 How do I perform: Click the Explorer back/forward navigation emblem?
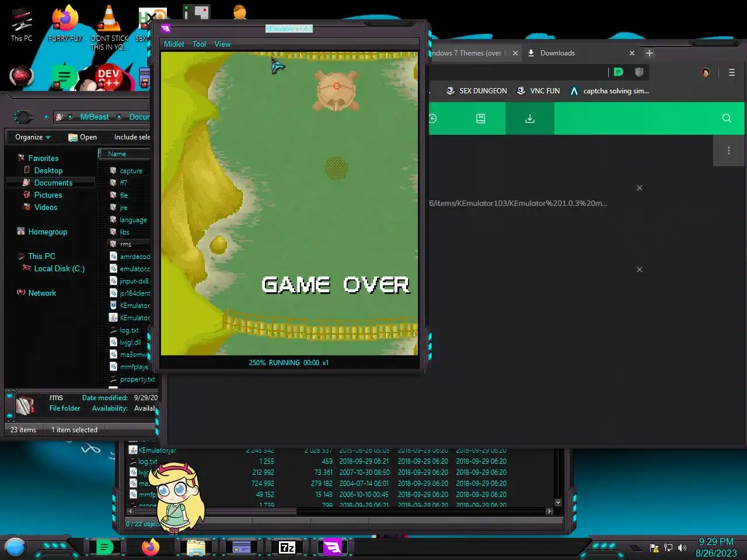tap(23, 117)
